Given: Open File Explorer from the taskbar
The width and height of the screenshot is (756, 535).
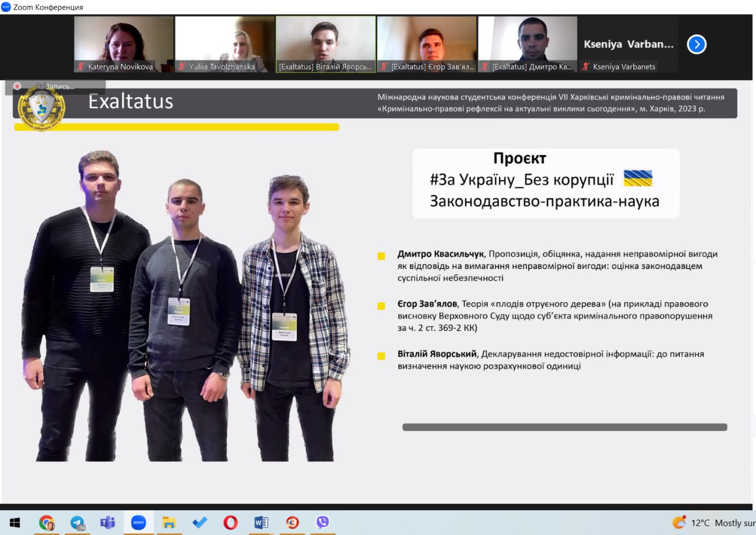Looking at the screenshot, I should click(x=169, y=523).
